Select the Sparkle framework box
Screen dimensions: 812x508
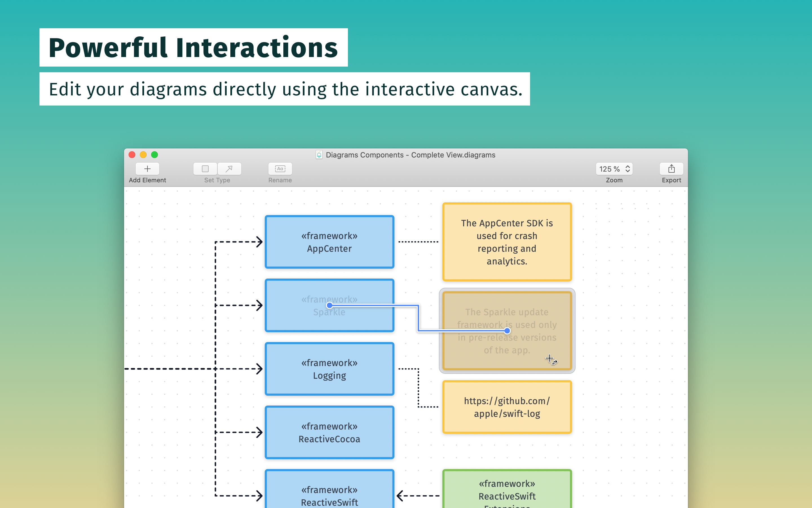coord(329,305)
